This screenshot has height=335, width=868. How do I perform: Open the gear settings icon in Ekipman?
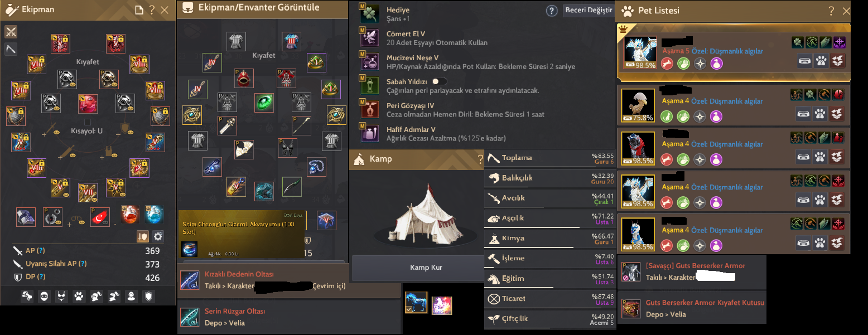coord(158,236)
